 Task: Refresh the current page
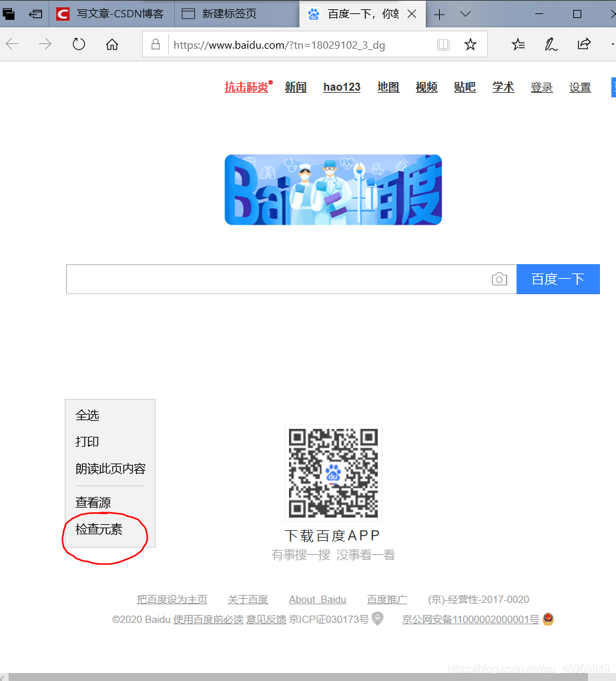click(x=79, y=44)
